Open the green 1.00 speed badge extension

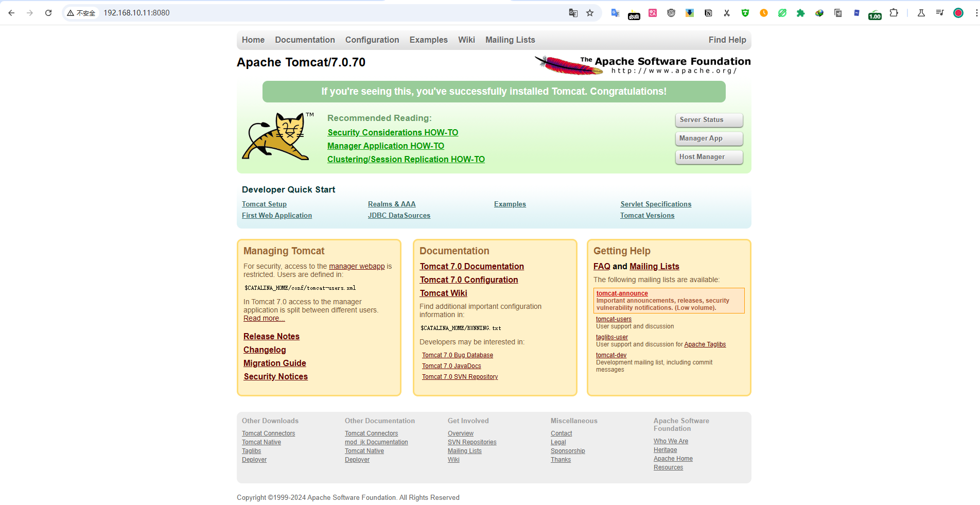pos(875,14)
